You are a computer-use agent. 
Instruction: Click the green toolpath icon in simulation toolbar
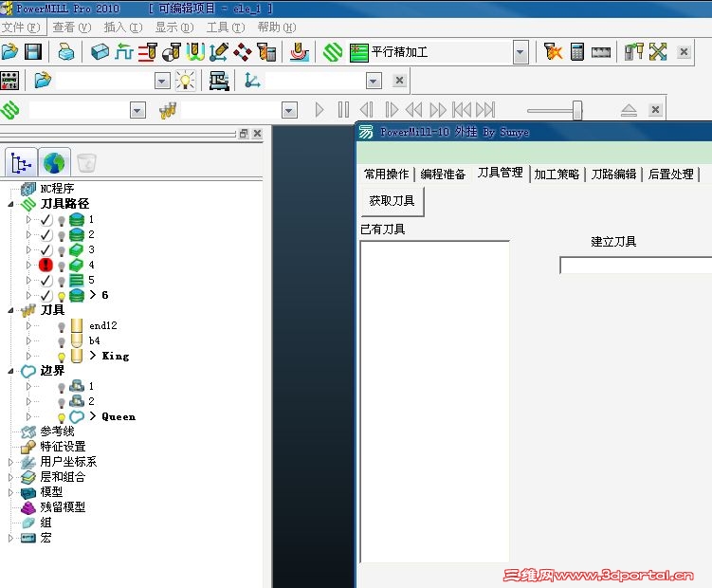[x=10, y=110]
